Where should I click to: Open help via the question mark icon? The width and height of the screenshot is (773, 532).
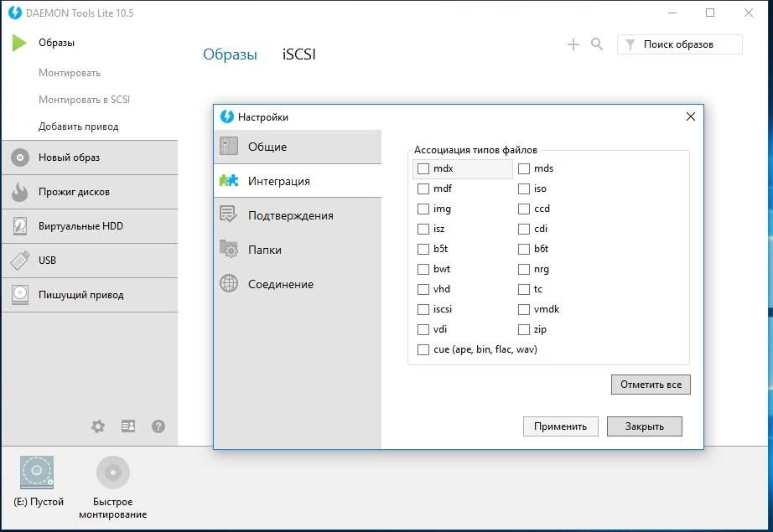pos(158,426)
